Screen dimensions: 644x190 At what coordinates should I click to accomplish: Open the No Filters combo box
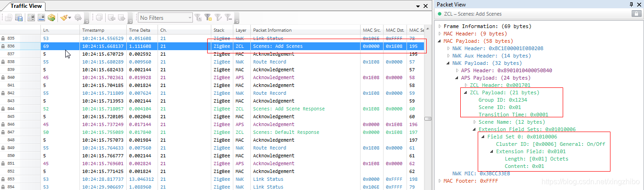click(165, 17)
